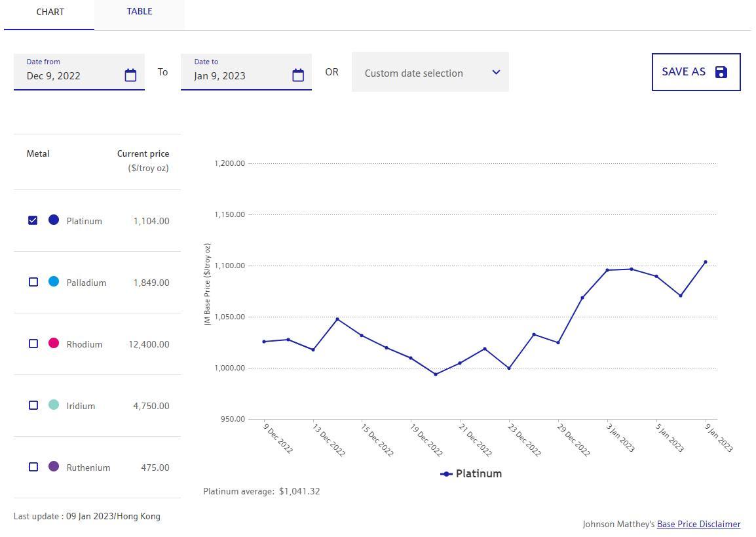Image resolution: width=756 pixels, height=537 pixels.
Task: Tick the Ruthenium checkbox
Action: click(33, 467)
